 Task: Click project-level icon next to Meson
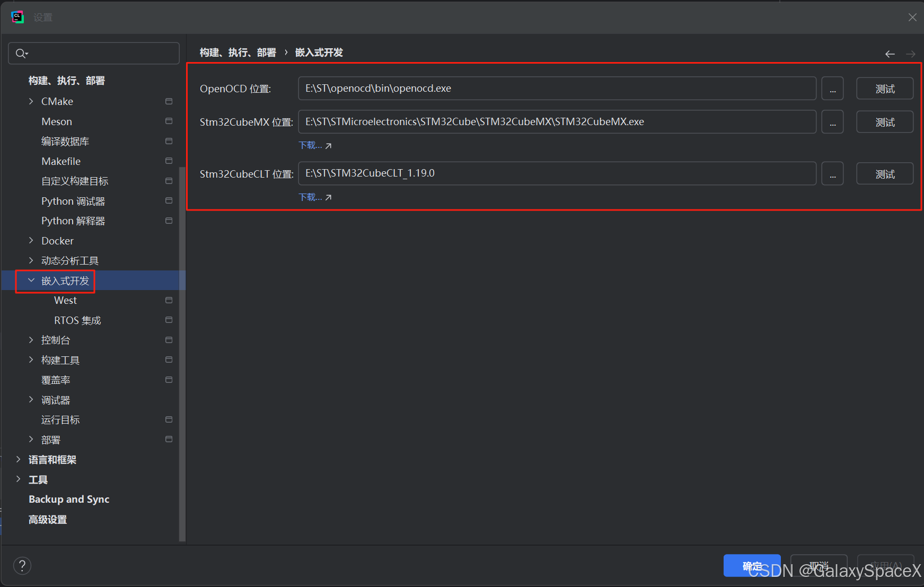pyautogui.click(x=169, y=121)
